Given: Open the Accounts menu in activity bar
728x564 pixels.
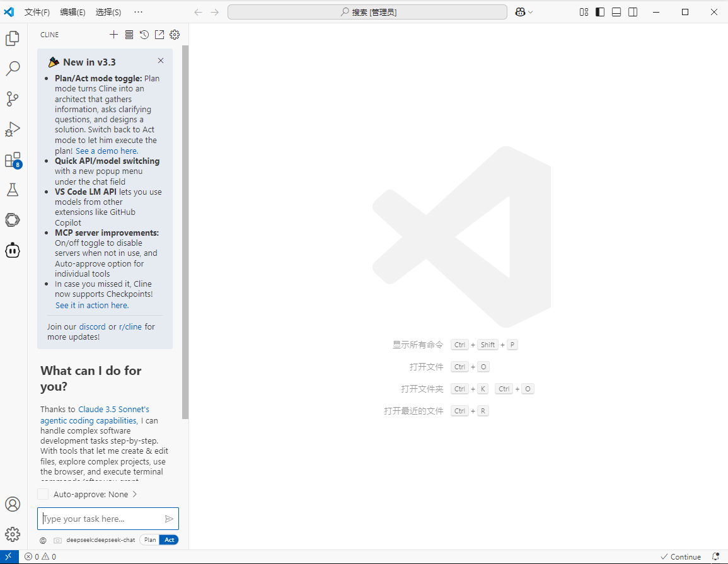Looking at the screenshot, I should (x=13, y=504).
